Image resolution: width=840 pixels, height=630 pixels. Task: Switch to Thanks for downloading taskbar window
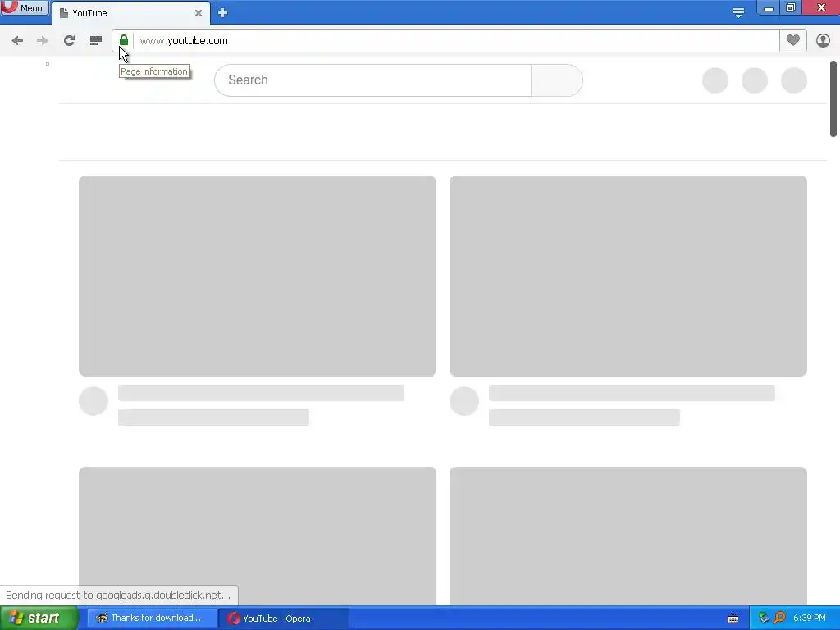152,619
